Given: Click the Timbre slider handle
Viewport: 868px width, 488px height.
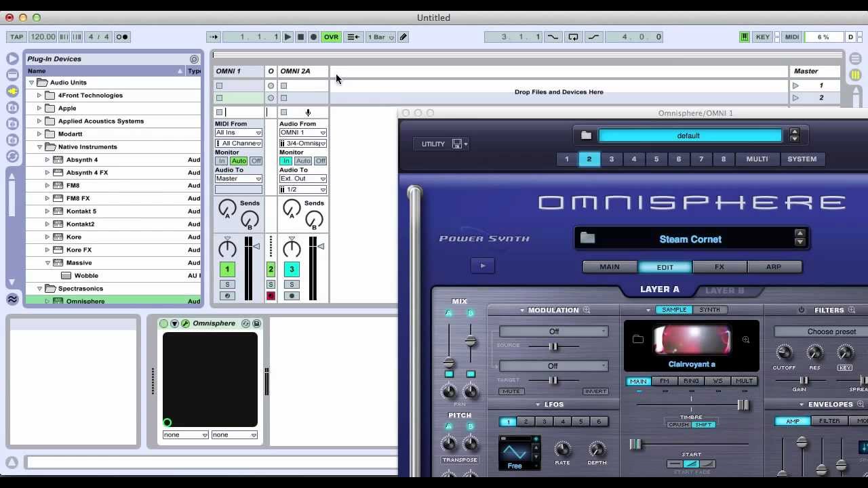Looking at the screenshot, I should (743, 405).
